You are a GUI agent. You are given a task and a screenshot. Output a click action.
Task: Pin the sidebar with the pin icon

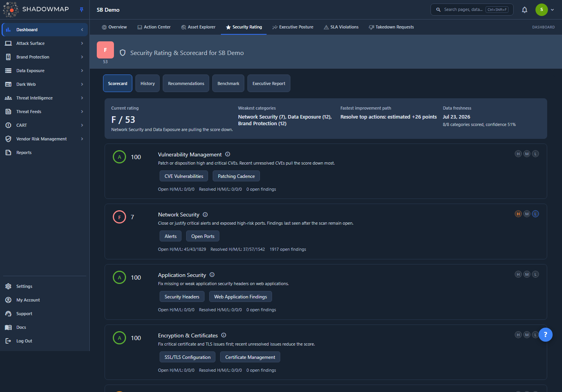82,10
